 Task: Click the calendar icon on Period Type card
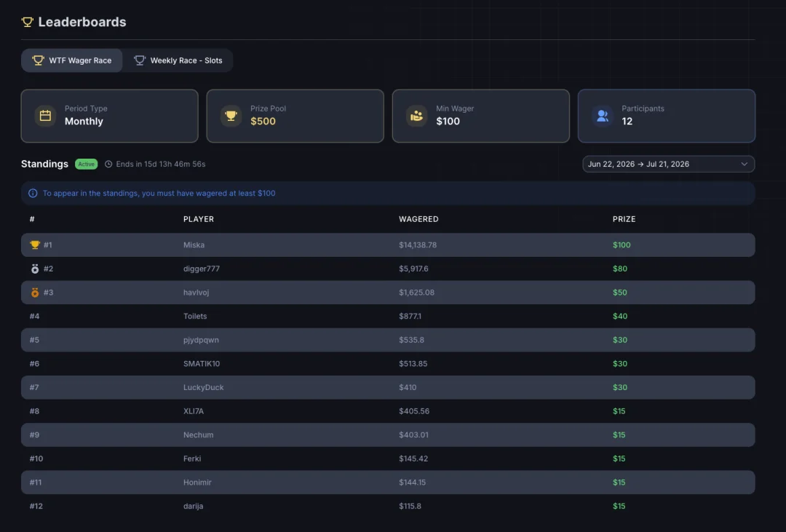point(45,116)
